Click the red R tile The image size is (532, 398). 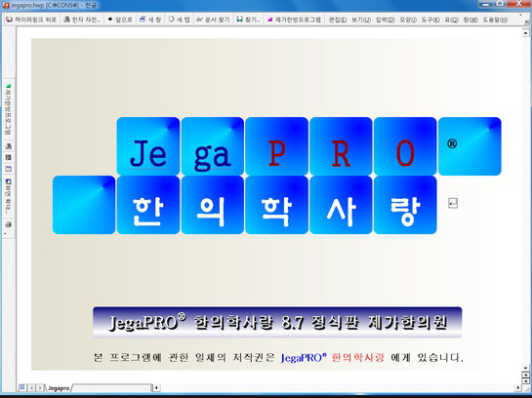(x=341, y=146)
